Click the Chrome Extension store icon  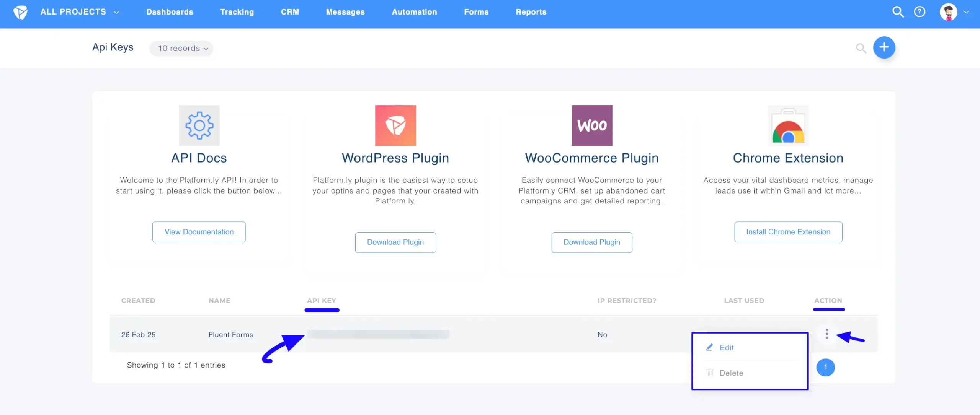point(788,125)
